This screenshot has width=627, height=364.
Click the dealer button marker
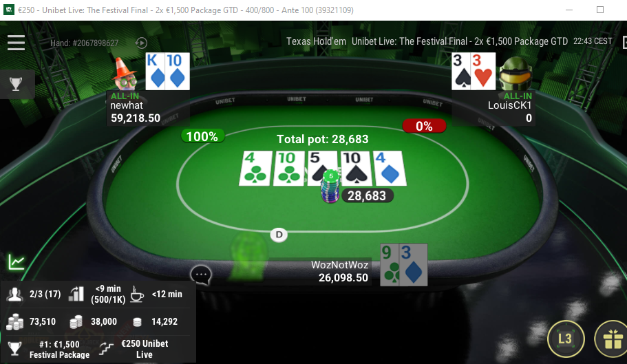(x=279, y=235)
